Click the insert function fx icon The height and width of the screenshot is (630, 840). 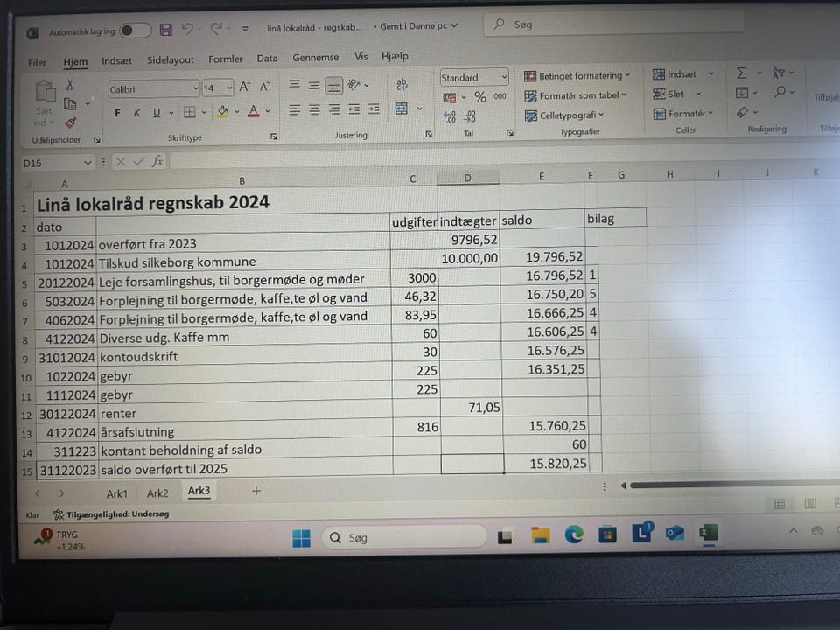(157, 161)
